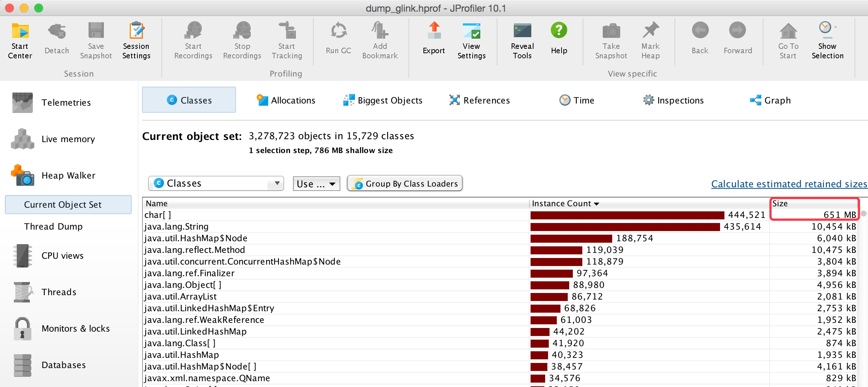Image resolution: width=868 pixels, height=387 pixels.
Task: Select the java.util.LinkedHashMap row
Action: tap(500, 332)
